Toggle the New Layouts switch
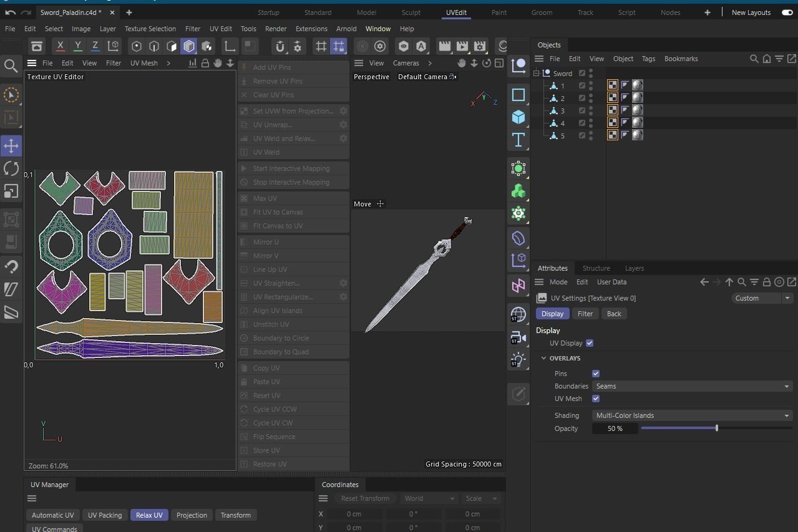Screen dimensions: 798x532 pyautogui.click(x=787, y=12)
